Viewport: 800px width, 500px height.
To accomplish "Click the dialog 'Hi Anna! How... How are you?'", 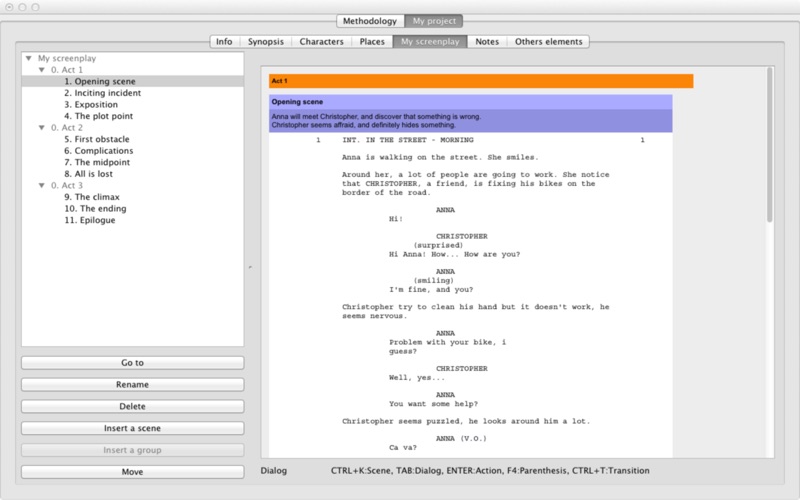I will point(454,254).
